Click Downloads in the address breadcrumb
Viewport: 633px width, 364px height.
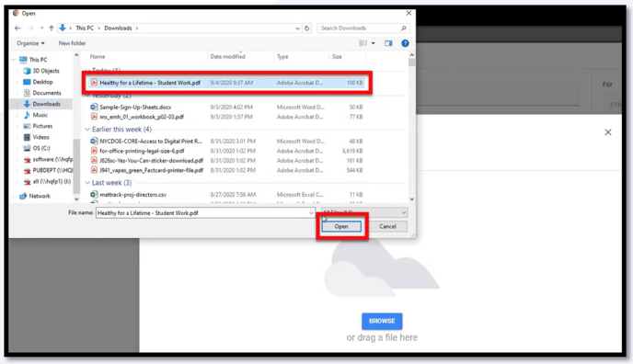(x=118, y=28)
